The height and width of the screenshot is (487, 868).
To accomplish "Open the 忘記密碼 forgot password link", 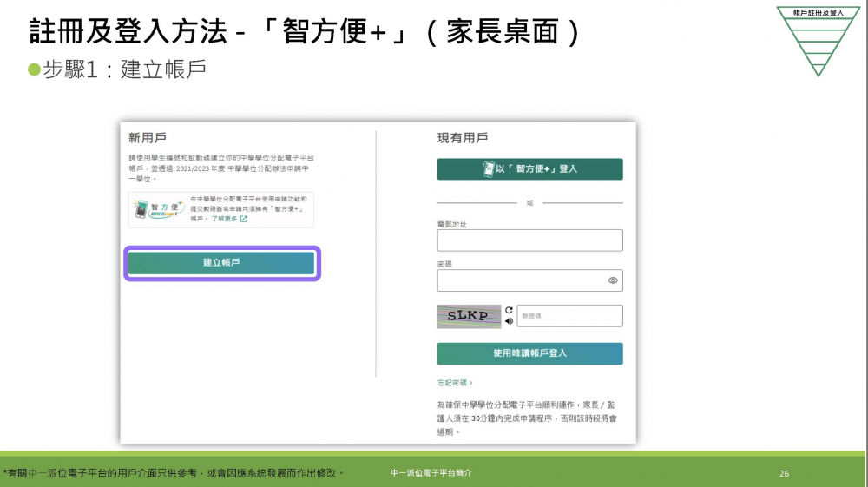I will (x=455, y=383).
